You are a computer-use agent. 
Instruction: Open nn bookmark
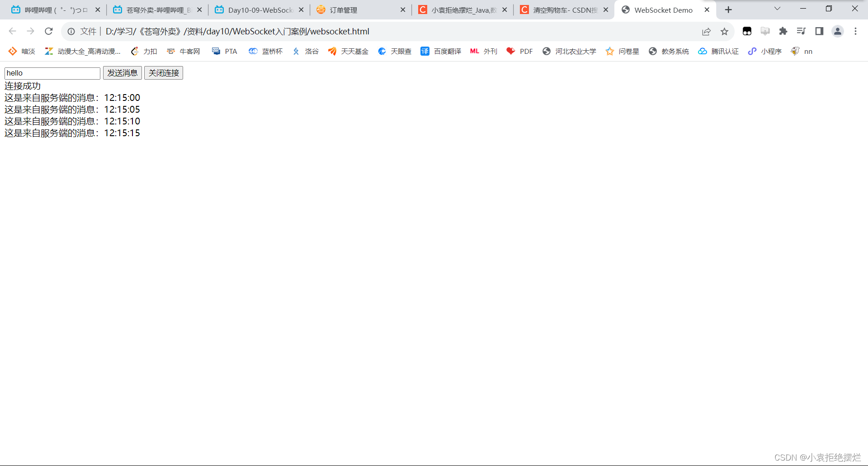802,51
